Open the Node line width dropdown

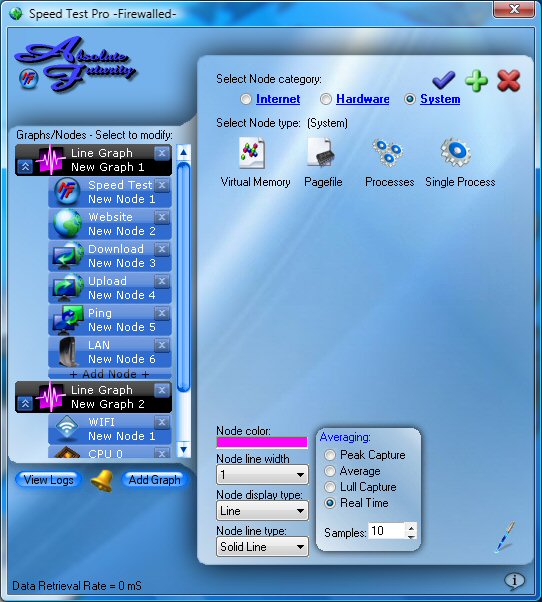262,475
